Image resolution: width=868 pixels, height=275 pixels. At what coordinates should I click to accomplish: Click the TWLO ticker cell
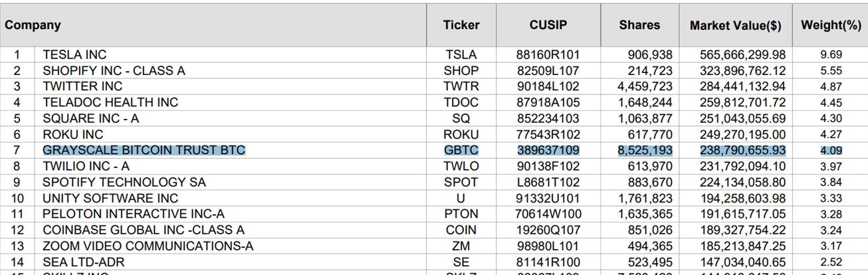[461, 167]
